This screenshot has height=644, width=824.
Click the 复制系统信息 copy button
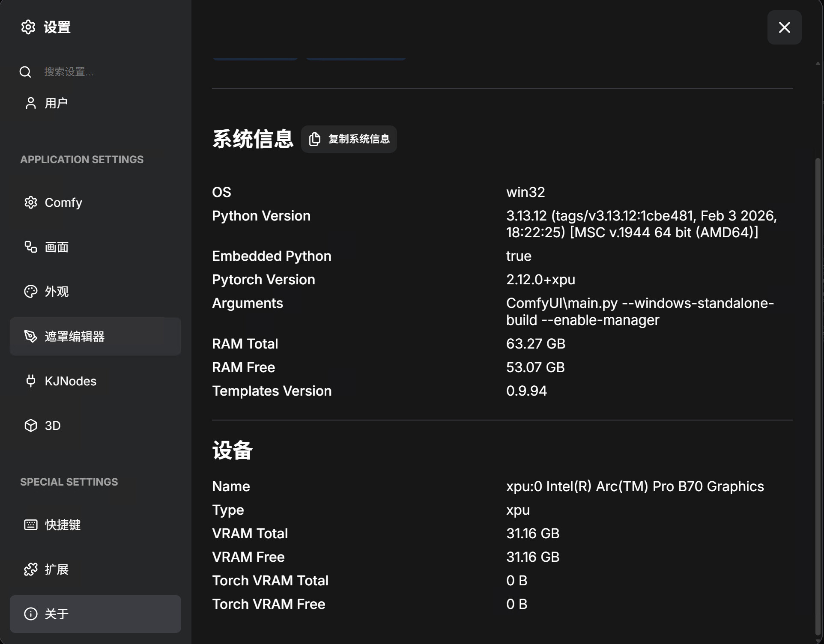349,139
